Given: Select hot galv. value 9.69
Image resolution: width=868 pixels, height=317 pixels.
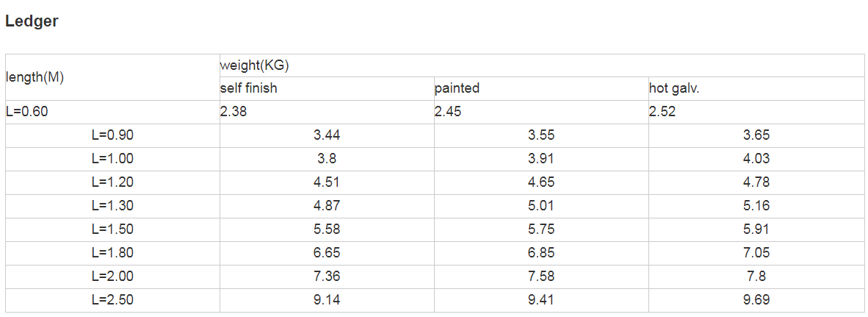Looking at the screenshot, I should (756, 300).
